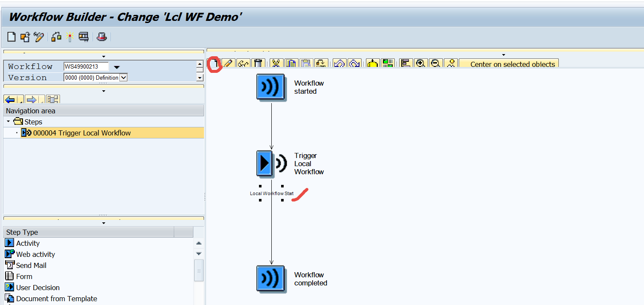This screenshot has height=305, width=644.
Task: Click scroll down arrow in Step Type list
Action: click(198, 253)
